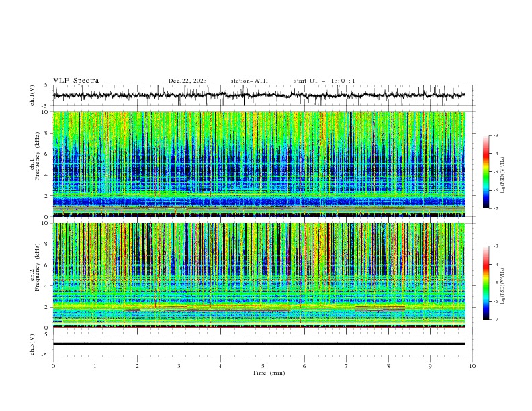
Task: Click time axis tick label "7"
Action: [347, 366]
